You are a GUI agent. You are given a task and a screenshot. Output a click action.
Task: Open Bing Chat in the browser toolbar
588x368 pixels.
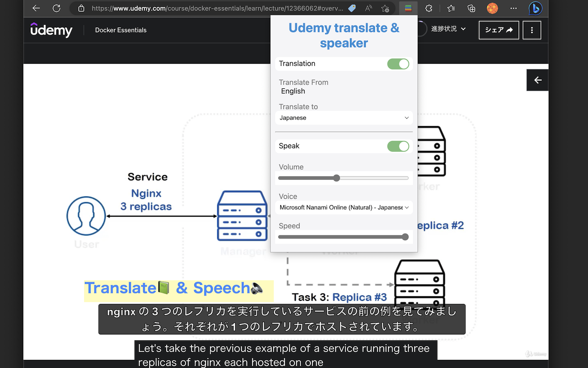(535, 8)
